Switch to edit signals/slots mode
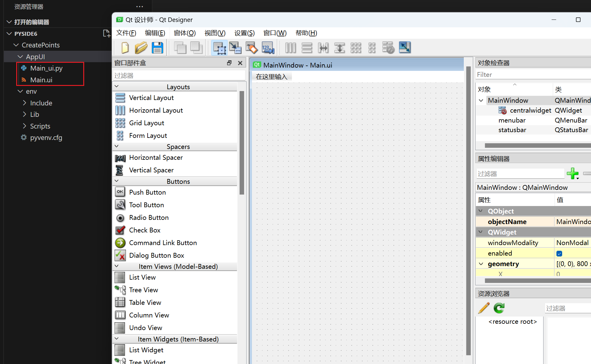 point(235,47)
